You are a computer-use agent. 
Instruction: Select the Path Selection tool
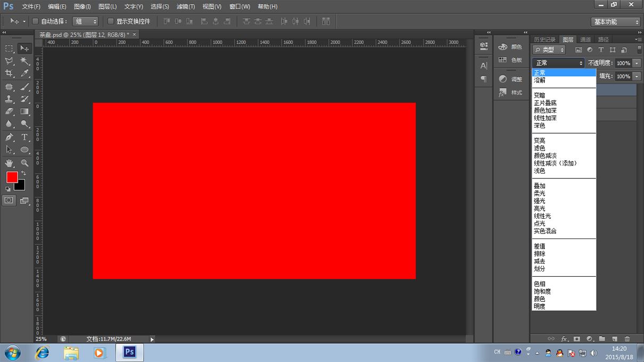(x=9, y=150)
